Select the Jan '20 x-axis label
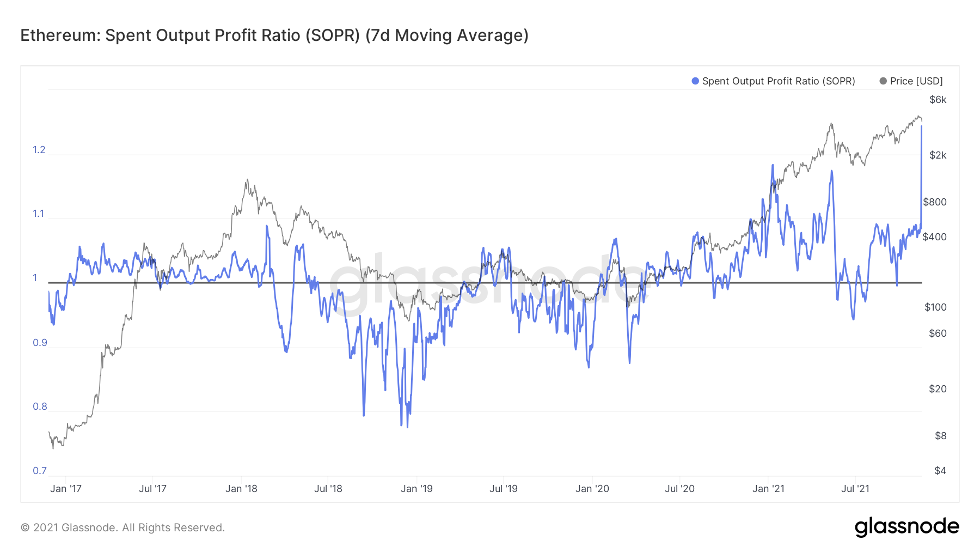 click(x=592, y=489)
